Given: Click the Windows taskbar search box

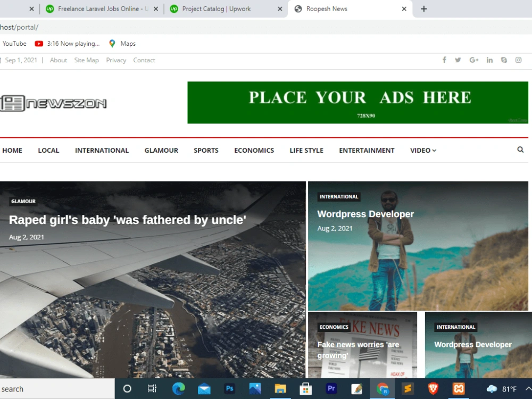Looking at the screenshot, I should tap(57, 389).
